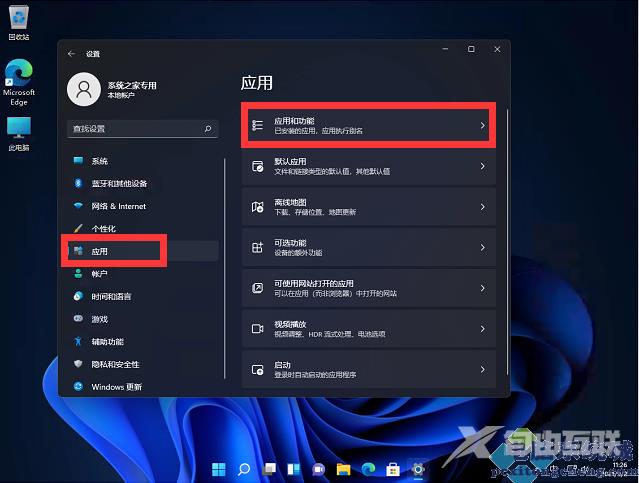Viewport: 639px width, 483px height.
Task: Open 应用和功能 settings page
Action: (x=369, y=125)
